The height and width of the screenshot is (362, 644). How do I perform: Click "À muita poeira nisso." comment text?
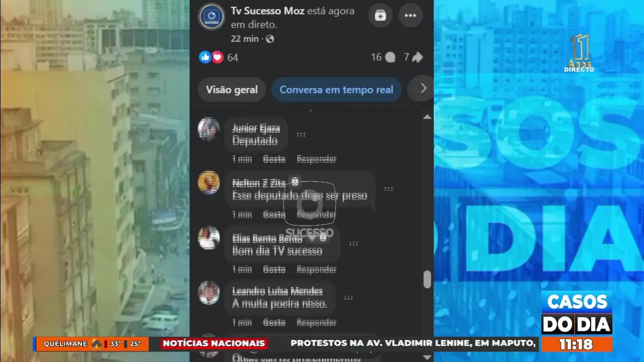pos(280,304)
